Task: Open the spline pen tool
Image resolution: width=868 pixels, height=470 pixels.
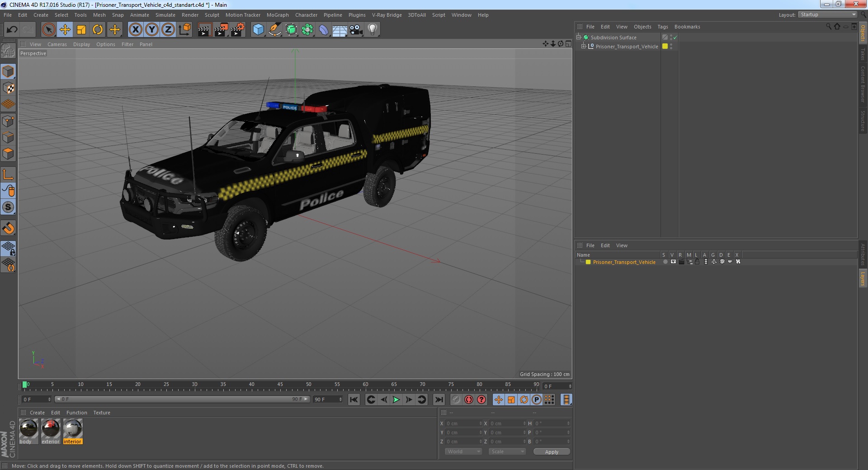Action: click(275, 30)
